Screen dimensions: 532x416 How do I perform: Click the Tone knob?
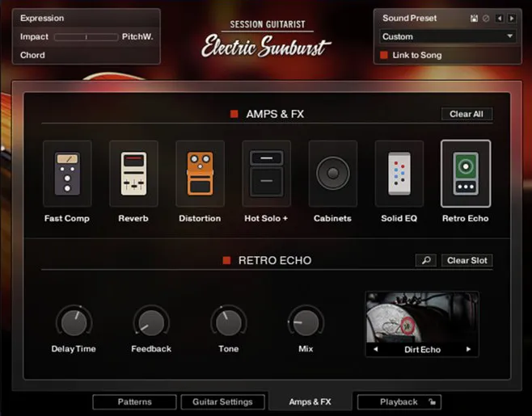(x=229, y=322)
